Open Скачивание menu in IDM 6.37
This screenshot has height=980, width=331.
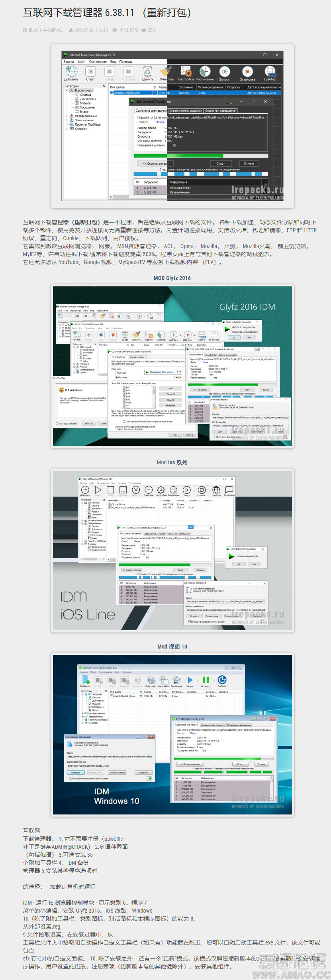(98, 62)
